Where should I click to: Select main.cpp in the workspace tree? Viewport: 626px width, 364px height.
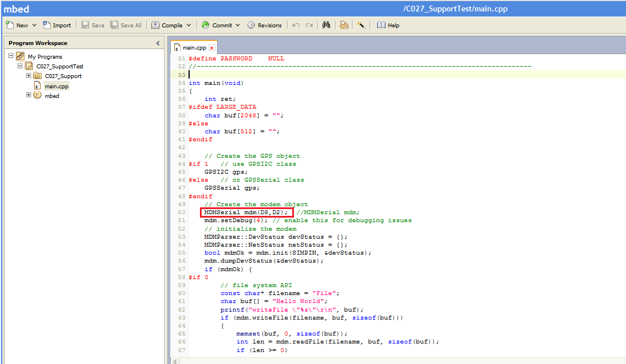click(x=56, y=86)
